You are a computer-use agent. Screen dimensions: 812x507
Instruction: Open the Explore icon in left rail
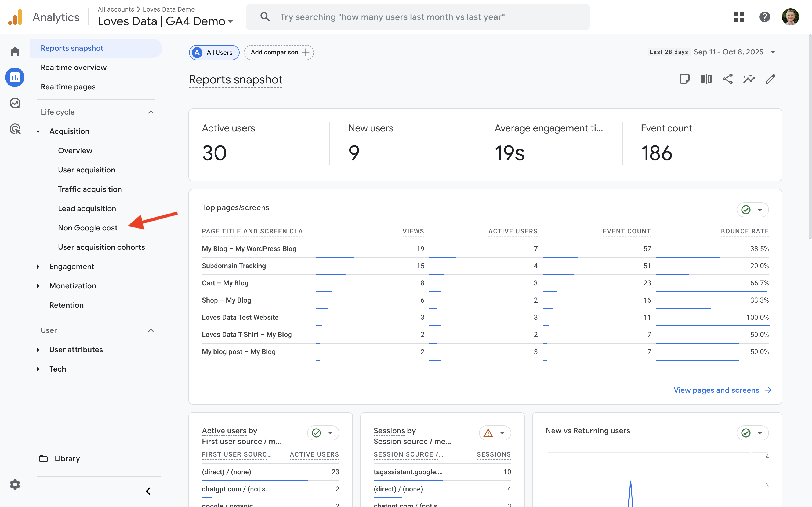(15, 103)
